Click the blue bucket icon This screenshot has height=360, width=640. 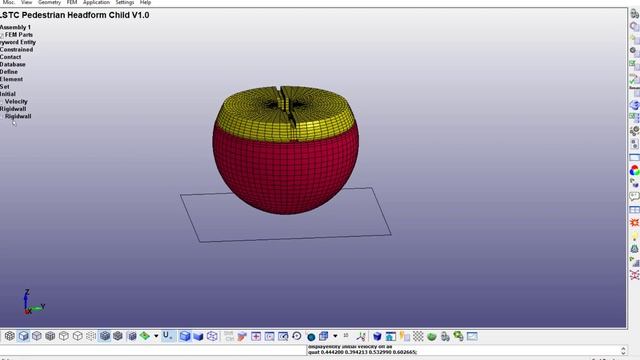point(377,336)
